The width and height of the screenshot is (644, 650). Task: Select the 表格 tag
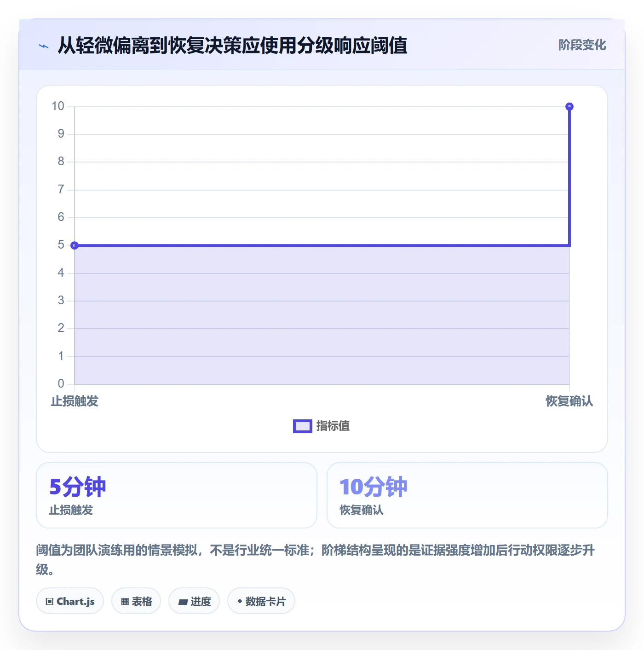pos(136,601)
